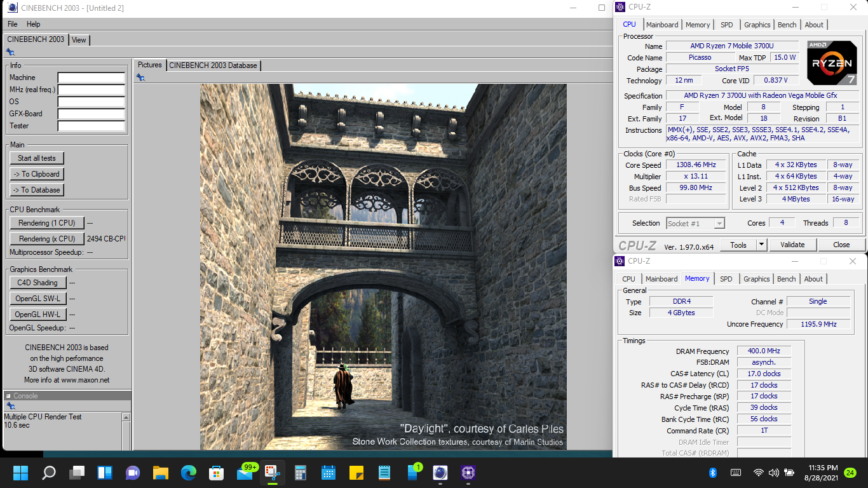
Task: Open the touch keyboard tray icon
Action: [x=736, y=473]
